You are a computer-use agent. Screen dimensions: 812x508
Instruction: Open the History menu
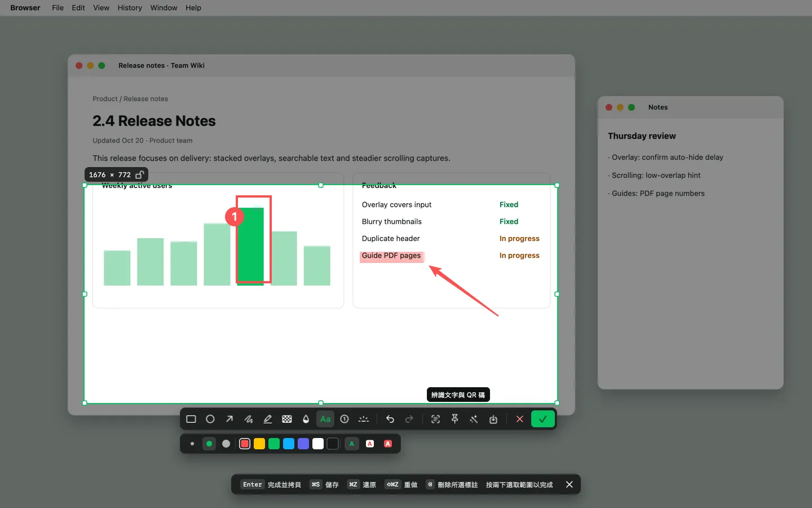[x=130, y=8]
